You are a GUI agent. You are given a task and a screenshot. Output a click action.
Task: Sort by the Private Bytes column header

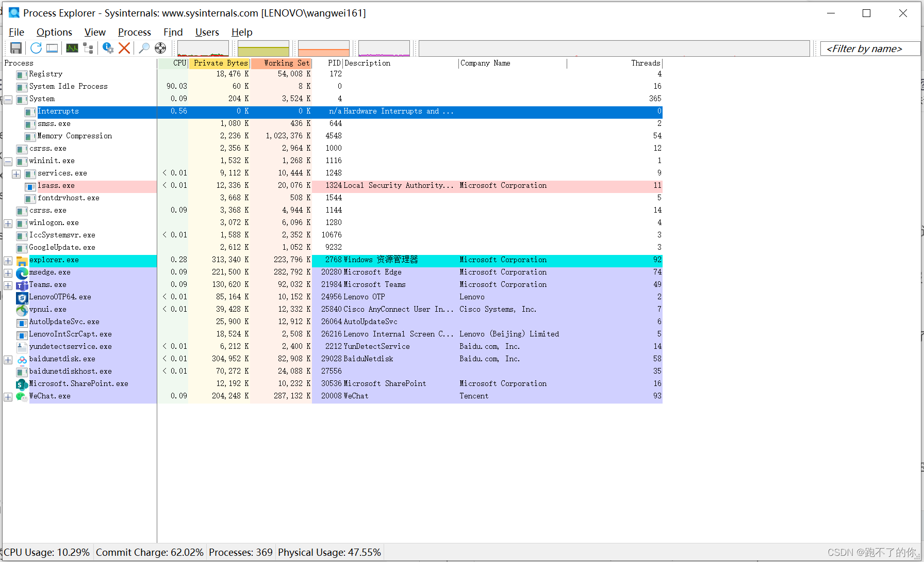coord(220,63)
